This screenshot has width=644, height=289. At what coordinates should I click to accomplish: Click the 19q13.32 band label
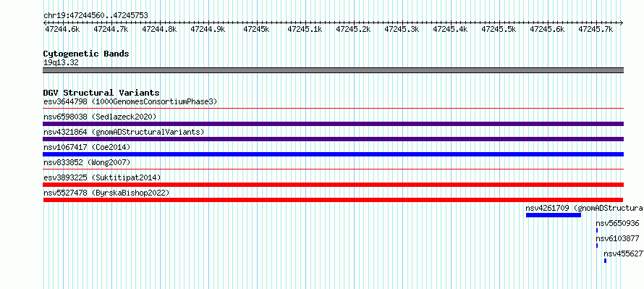point(61,63)
